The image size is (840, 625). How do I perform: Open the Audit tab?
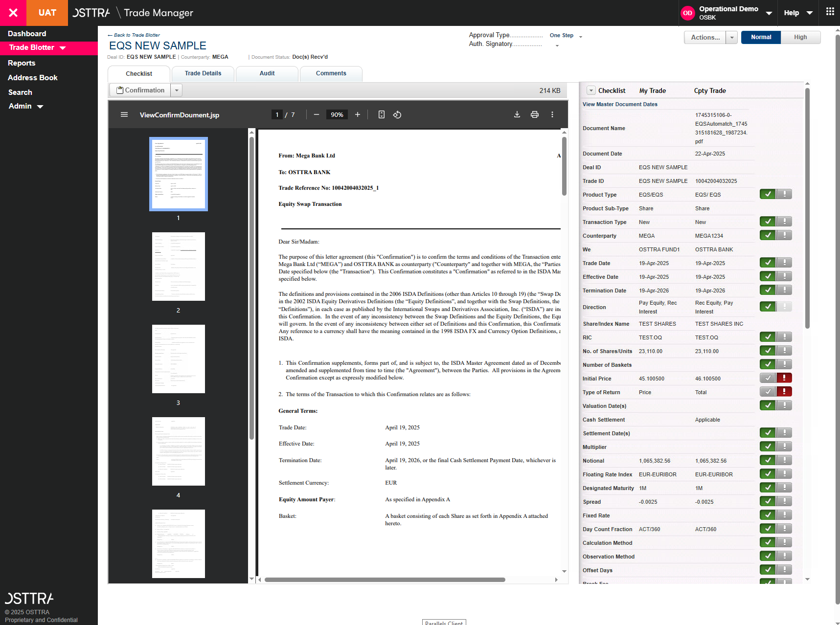267,73
